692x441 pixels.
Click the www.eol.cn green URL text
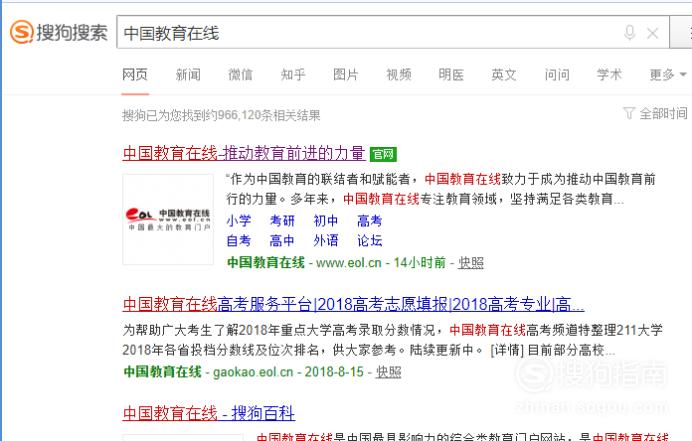[x=349, y=263]
